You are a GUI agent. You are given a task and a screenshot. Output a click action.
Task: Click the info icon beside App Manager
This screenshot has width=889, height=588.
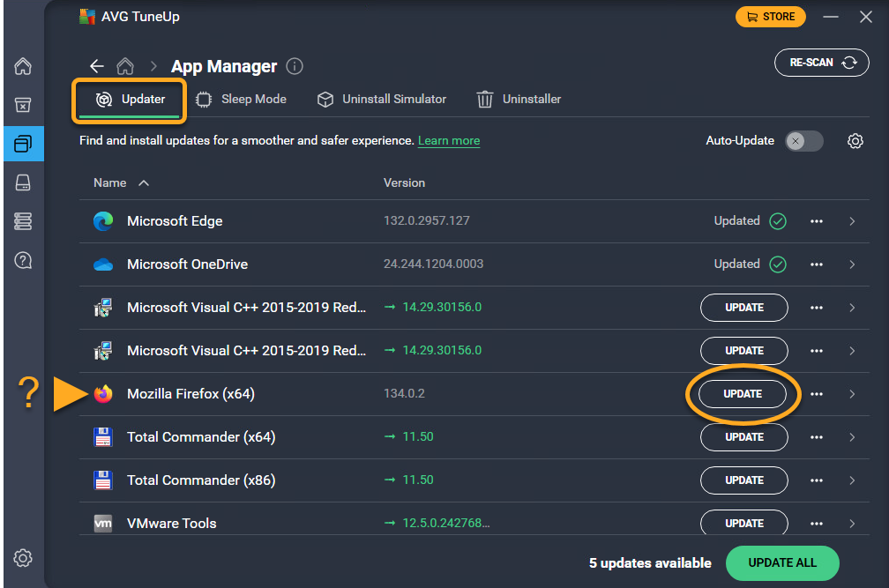295,67
